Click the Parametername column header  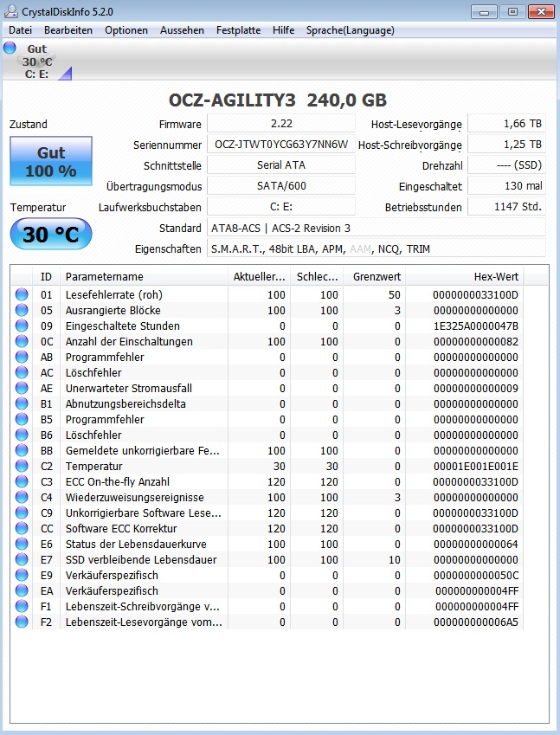[x=144, y=276]
